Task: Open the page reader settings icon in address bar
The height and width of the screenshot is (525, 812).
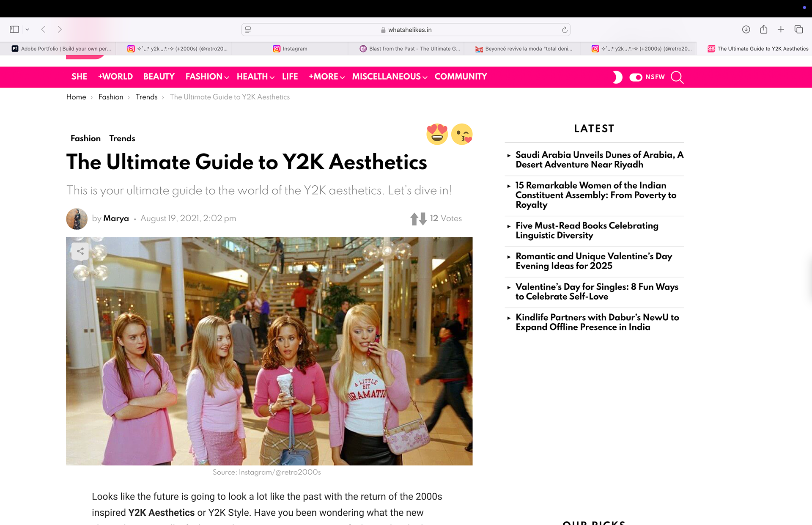Action: tap(248, 30)
